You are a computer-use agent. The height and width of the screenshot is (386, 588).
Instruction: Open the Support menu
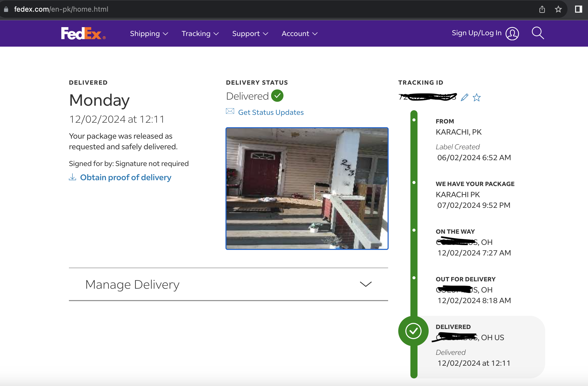coord(250,34)
